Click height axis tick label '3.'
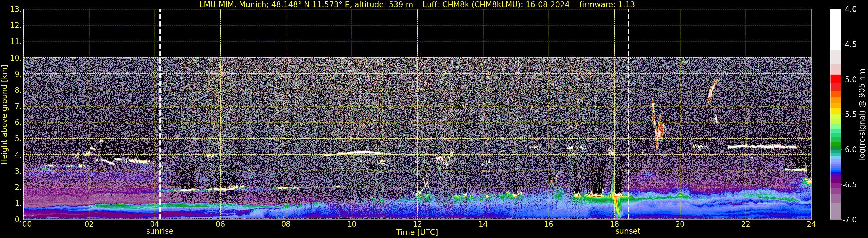The width and height of the screenshot is (868, 238). point(18,171)
